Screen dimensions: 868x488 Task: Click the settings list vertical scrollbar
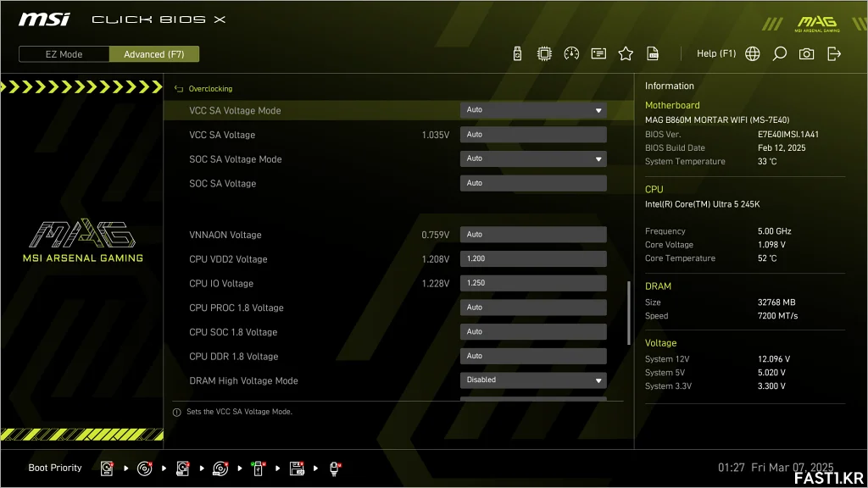628,313
